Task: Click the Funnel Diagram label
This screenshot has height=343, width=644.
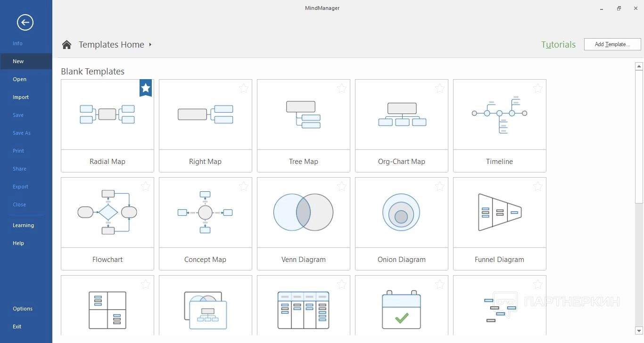Action: pyautogui.click(x=499, y=260)
